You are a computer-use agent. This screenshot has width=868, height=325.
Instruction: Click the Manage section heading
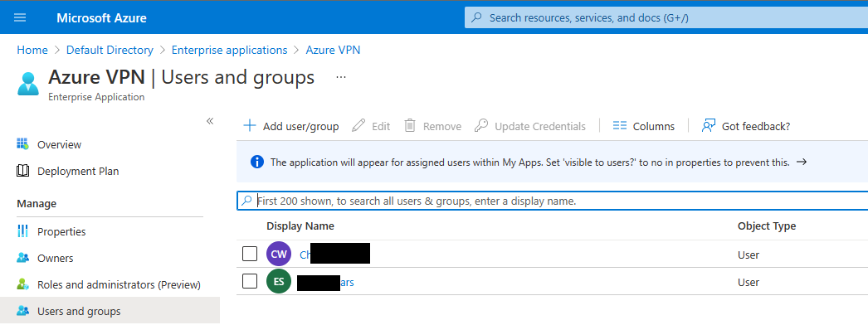[37, 204]
